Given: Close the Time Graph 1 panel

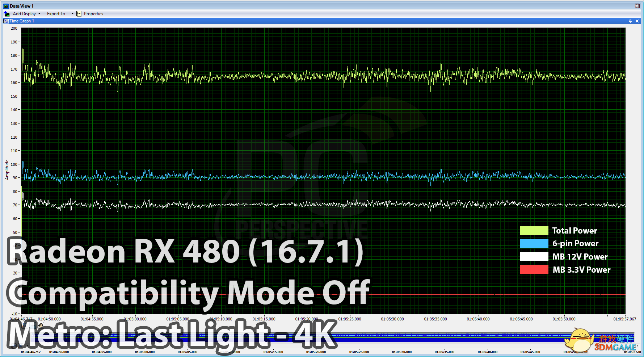Looking at the screenshot, I should tap(637, 21).
